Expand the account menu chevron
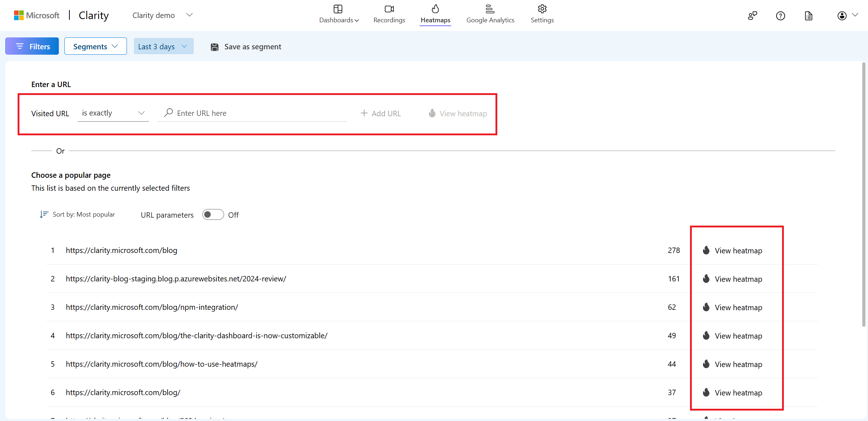This screenshot has height=421, width=868. [x=855, y=15]
